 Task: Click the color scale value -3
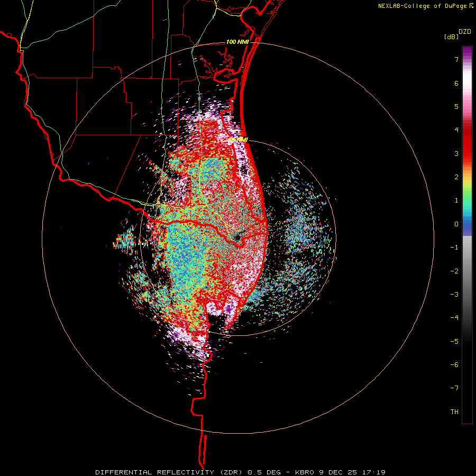(x=454, y=295)
